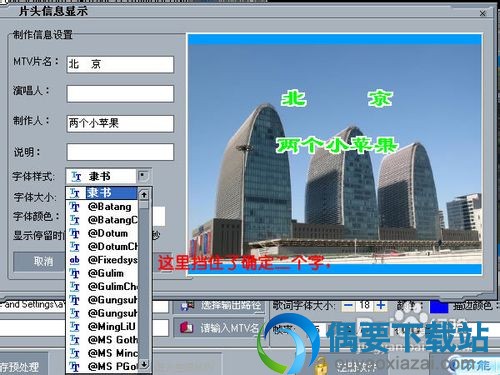This screenshot has width=500, height=375.
Task: Click the font icon beside @Gulim
Action: pyautogui.click(x=75, y=274)
